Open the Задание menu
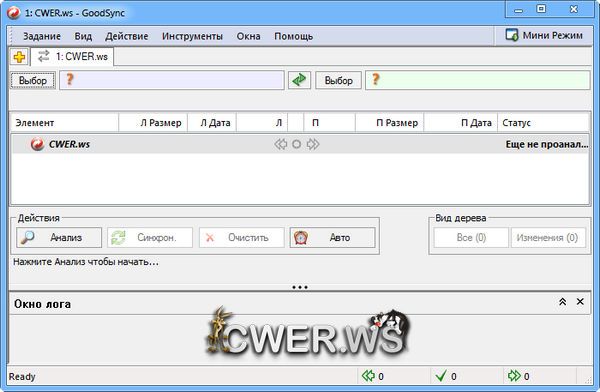 click(x=42, y=36)
